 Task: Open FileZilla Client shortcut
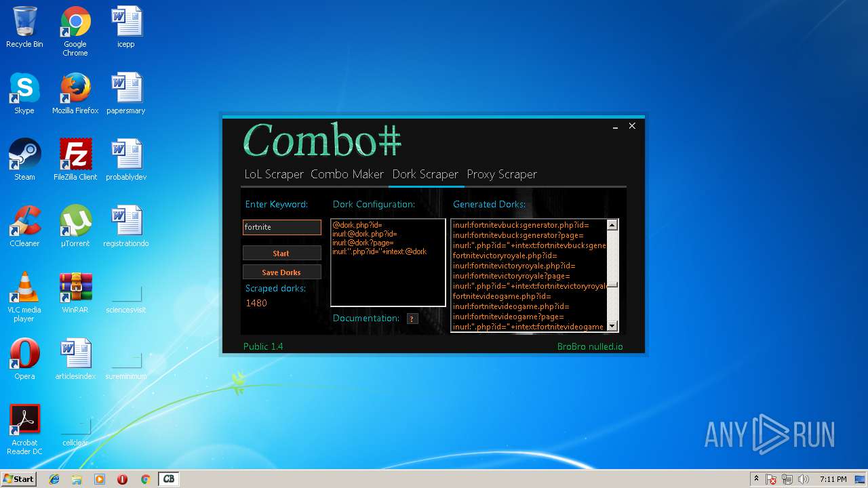[x=75, y=160]
